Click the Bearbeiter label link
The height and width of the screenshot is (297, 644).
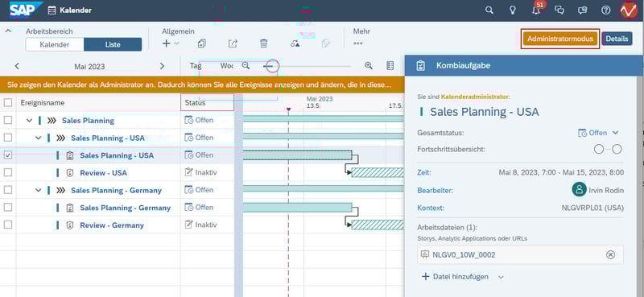pyautogui.click(x=435, y=190)
